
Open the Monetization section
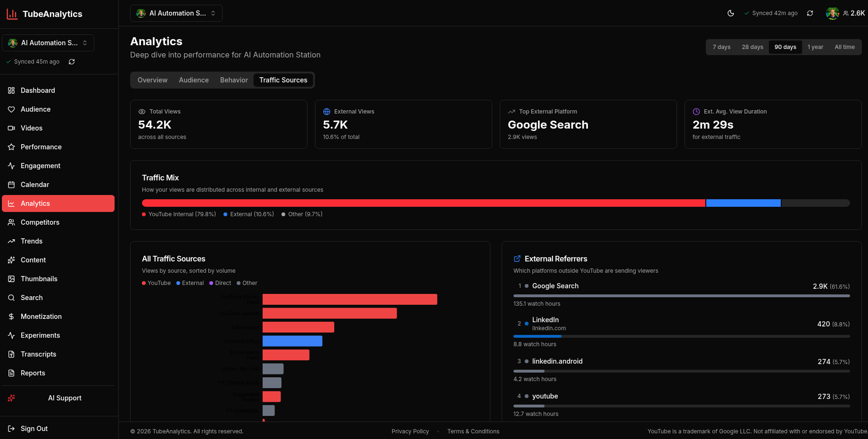[41, 316]
